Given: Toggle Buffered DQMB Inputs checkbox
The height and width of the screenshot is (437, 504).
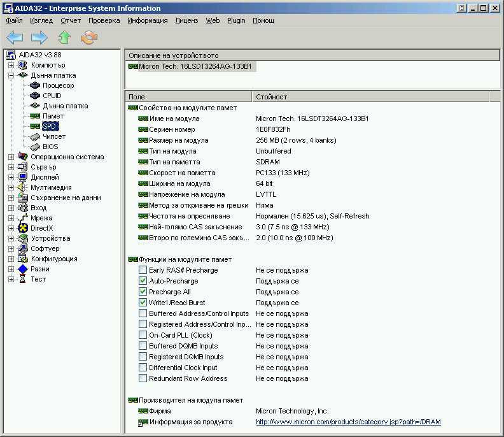Looking at the screenshot, I should (x=143, y=346).
